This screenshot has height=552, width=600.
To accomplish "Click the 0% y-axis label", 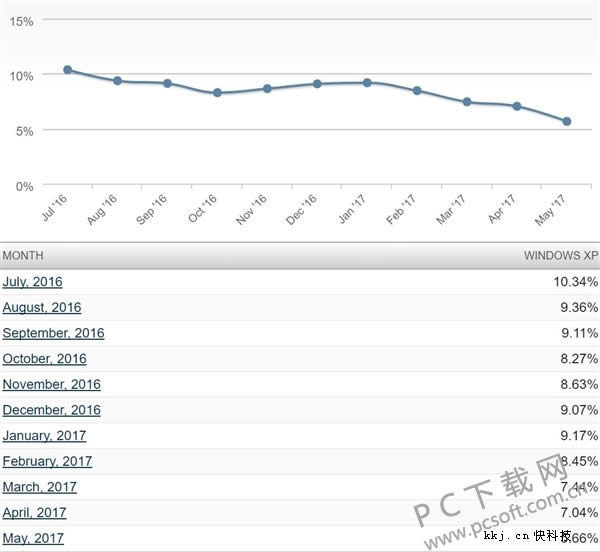I will tap(25, 187).
